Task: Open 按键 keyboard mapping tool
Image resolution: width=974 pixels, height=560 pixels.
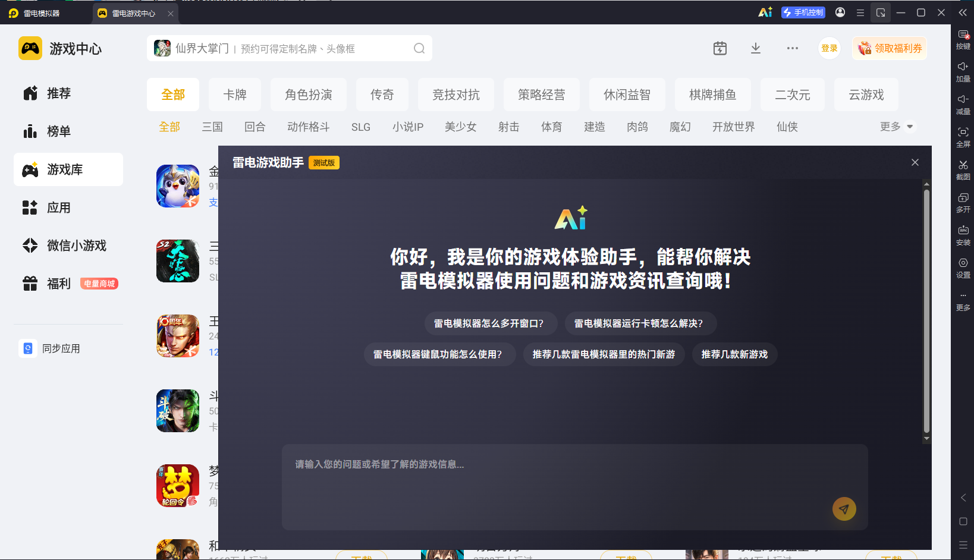Action: pos(963,40)
